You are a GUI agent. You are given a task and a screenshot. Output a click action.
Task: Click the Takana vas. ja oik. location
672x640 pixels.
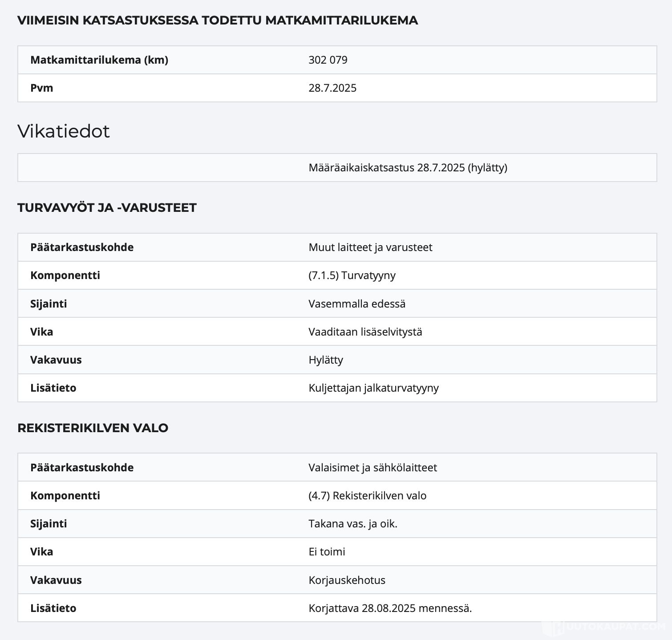352,523
